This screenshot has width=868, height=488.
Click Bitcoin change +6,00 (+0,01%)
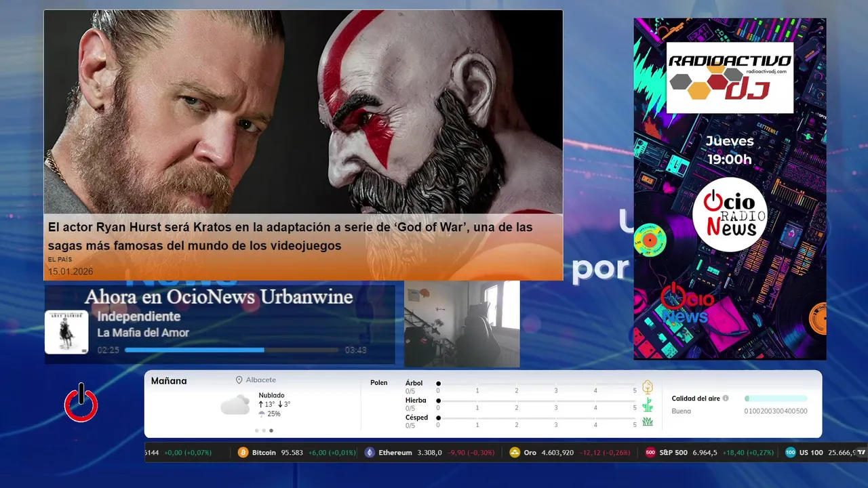coord(332,453)
